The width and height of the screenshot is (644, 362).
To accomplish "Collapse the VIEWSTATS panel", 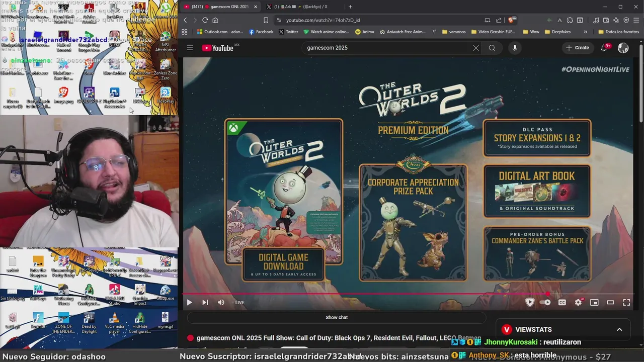I will 619,329.
